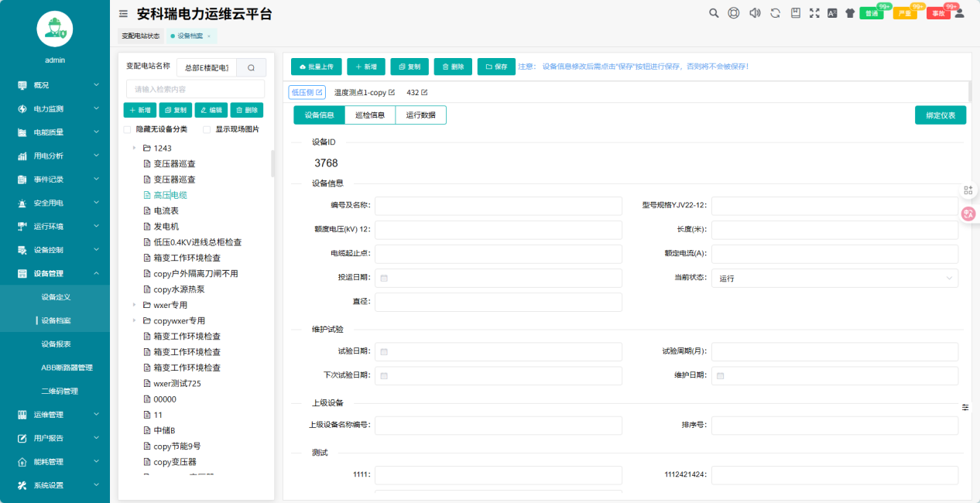
Task: Click the 绑定仪表 button
Action: tap(940, 115)
